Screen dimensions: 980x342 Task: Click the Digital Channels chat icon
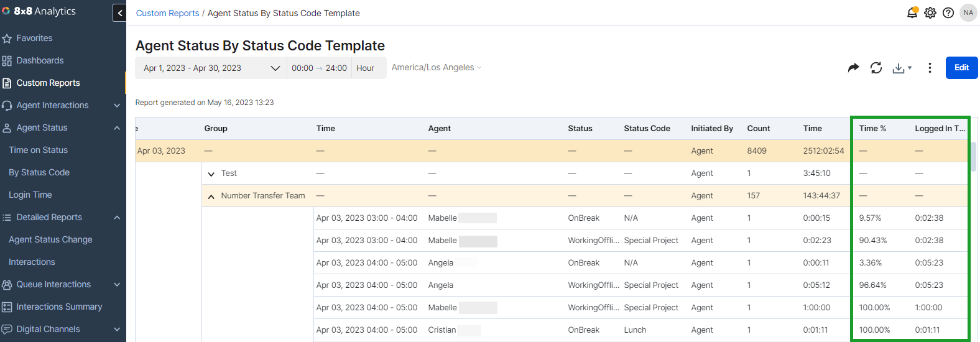(7, 330)
